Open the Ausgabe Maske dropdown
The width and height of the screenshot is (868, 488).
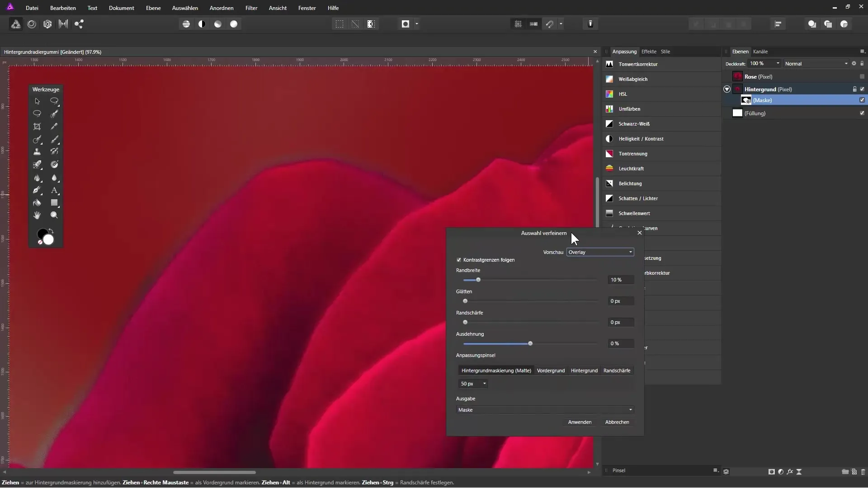(545, 410)
